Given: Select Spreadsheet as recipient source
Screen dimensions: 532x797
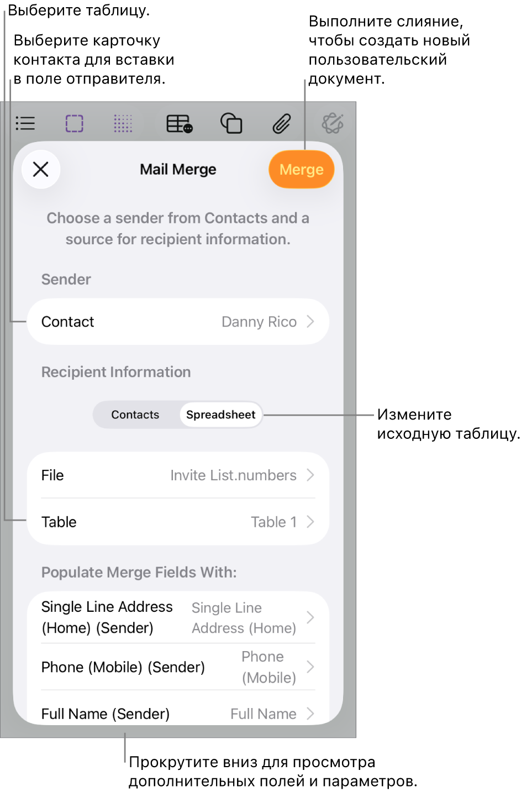Looking at the screenshot, I should click(220, 415).
